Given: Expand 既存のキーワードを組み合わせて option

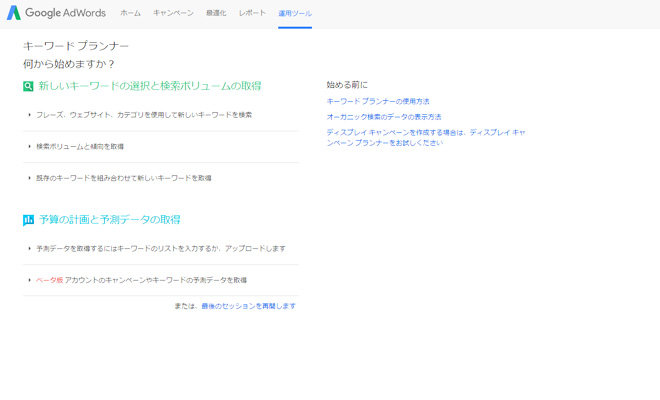Looking at the screenshot, I should (123, 178).
